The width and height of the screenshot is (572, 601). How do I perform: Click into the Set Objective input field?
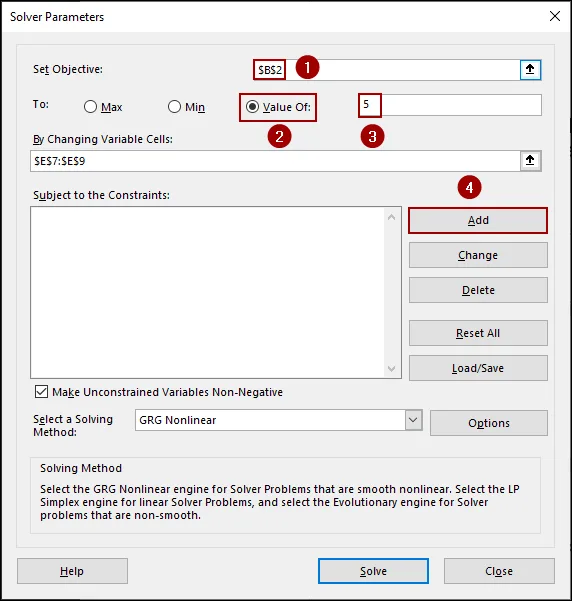tap(386, 70)
